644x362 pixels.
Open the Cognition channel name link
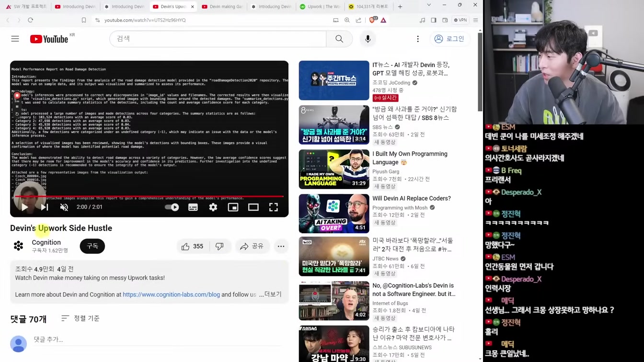46,242
